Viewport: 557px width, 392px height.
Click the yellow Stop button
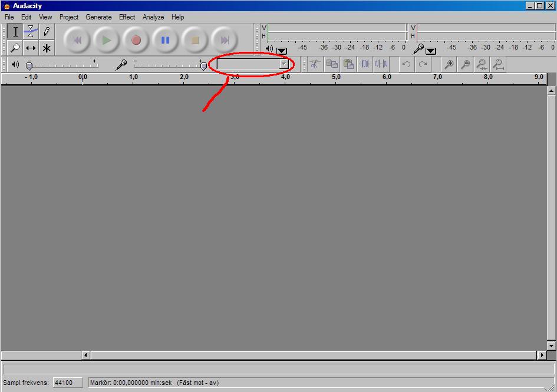click(195, 40)
